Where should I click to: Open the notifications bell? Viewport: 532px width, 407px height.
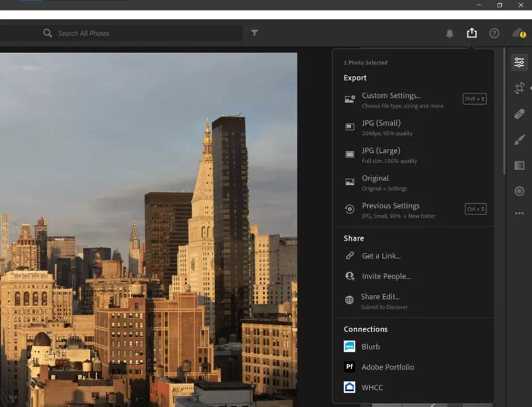(449, 33)
